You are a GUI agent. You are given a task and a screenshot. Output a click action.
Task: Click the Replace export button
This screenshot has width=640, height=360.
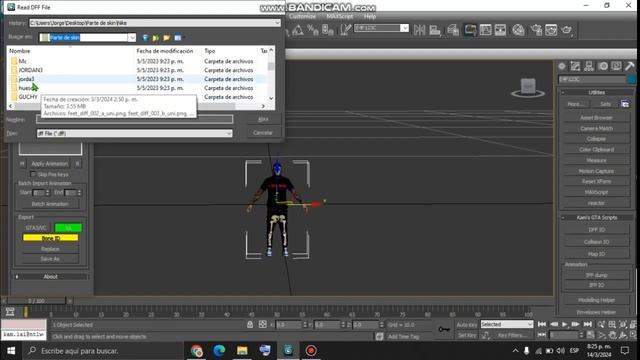[50, 249]
